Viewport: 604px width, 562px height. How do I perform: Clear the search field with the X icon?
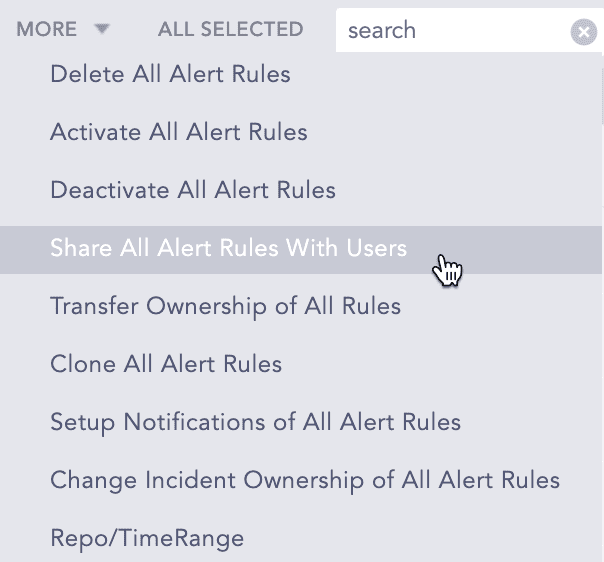[583, 32]
